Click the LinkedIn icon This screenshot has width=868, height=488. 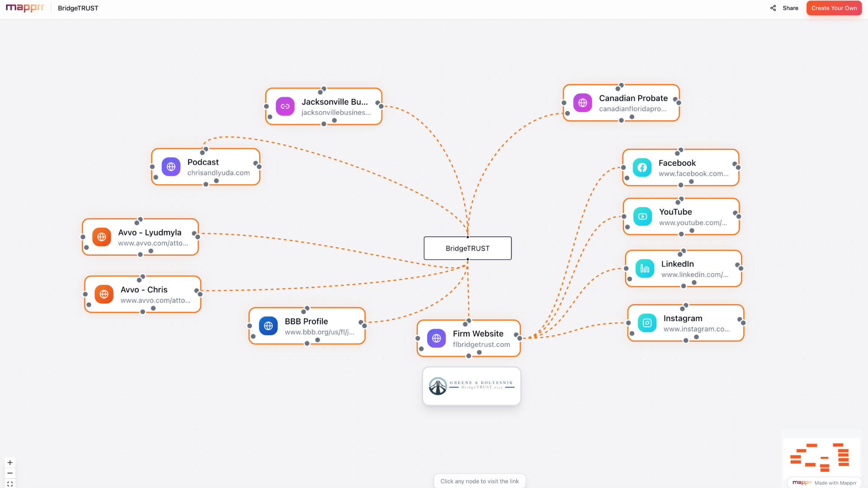point(645,268)
